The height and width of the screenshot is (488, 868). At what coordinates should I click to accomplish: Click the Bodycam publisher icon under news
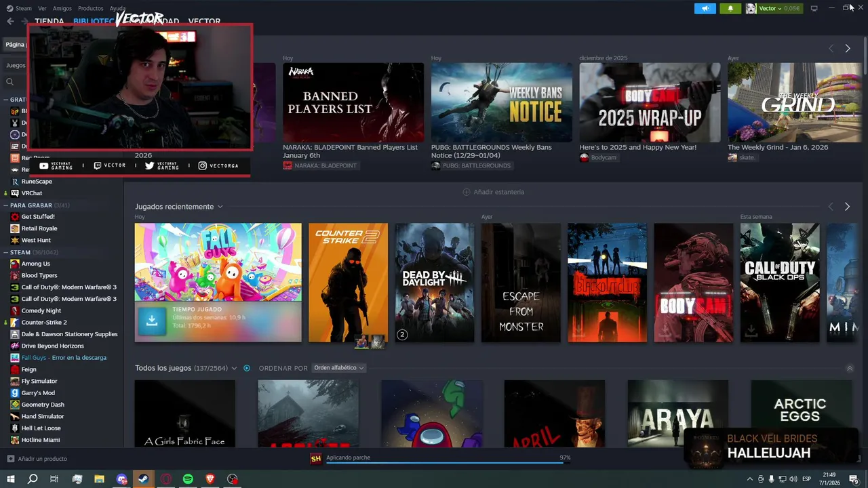tap(584, 157)
